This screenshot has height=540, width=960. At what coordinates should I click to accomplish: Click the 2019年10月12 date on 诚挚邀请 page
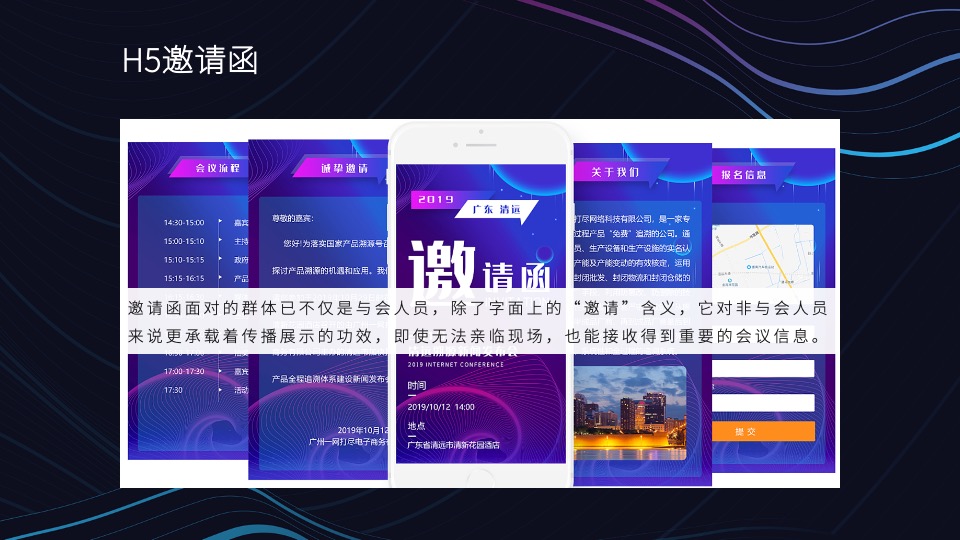363,430
